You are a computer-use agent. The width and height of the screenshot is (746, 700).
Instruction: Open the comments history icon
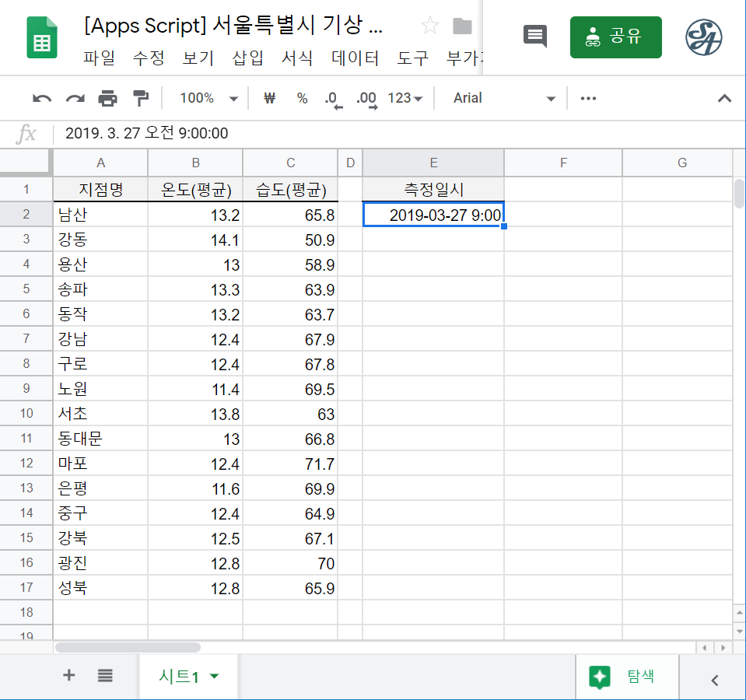click(534, 37)
